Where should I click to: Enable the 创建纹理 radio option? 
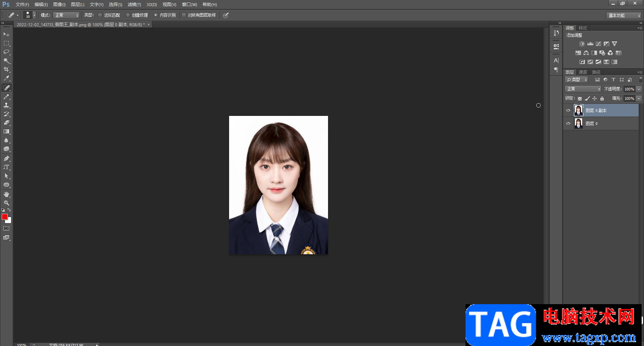[128, 15]
